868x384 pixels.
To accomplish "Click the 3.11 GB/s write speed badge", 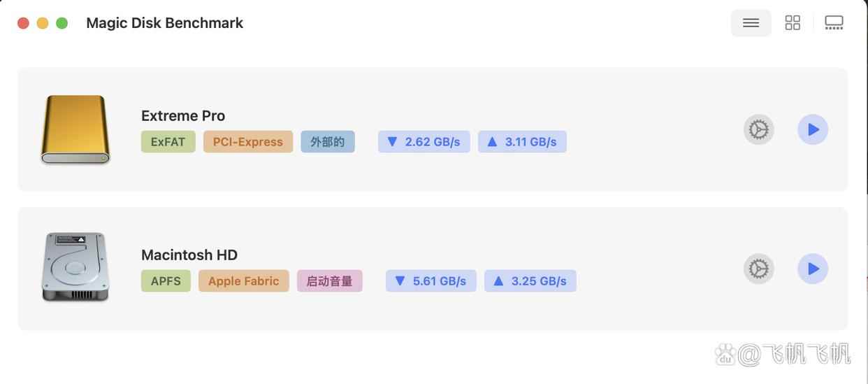I will [x=522, y=142].
